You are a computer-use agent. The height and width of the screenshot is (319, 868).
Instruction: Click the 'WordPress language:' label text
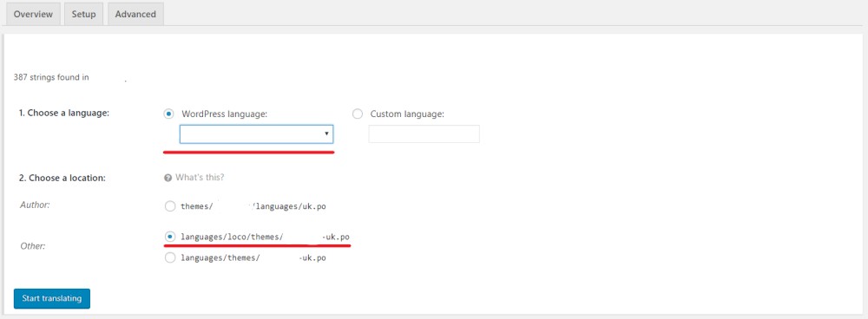pyautogui.click(x=225, y=114)
